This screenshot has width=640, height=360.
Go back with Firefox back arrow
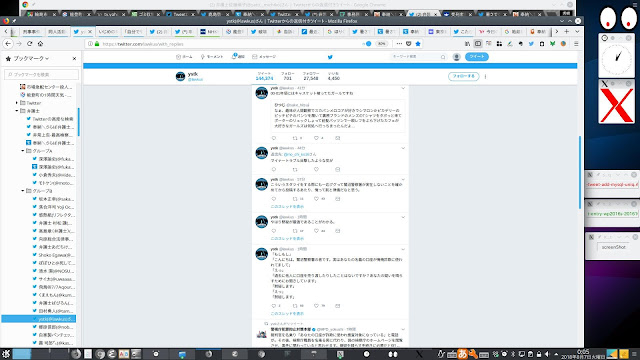(x=8, y=44)
